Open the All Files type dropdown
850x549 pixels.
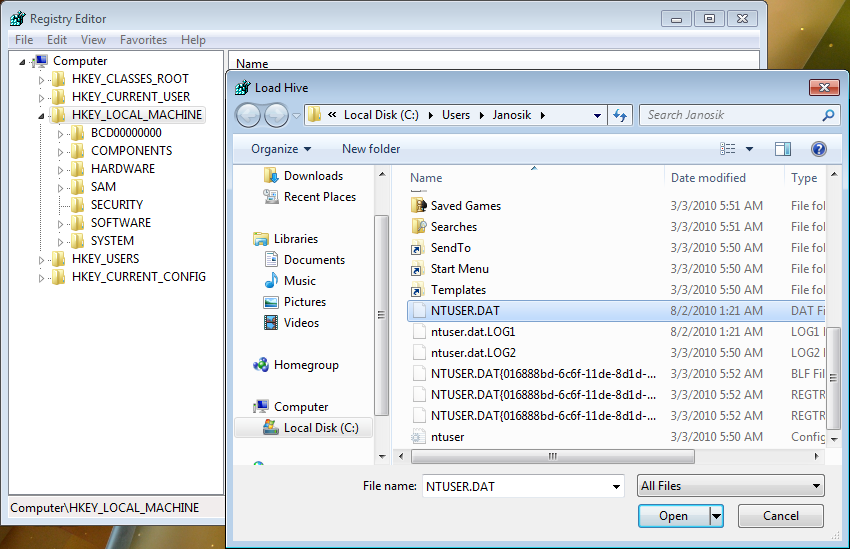point(730,486)
